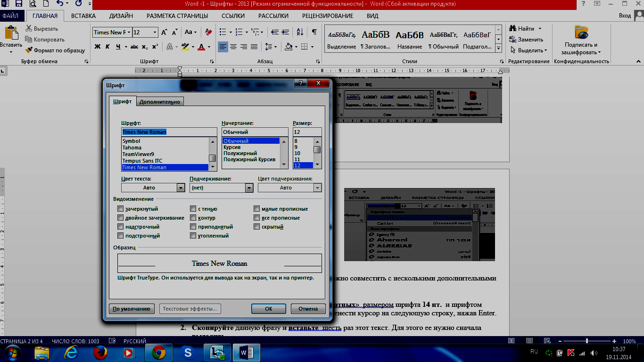Click superscript x² icon

coord(155,47)
